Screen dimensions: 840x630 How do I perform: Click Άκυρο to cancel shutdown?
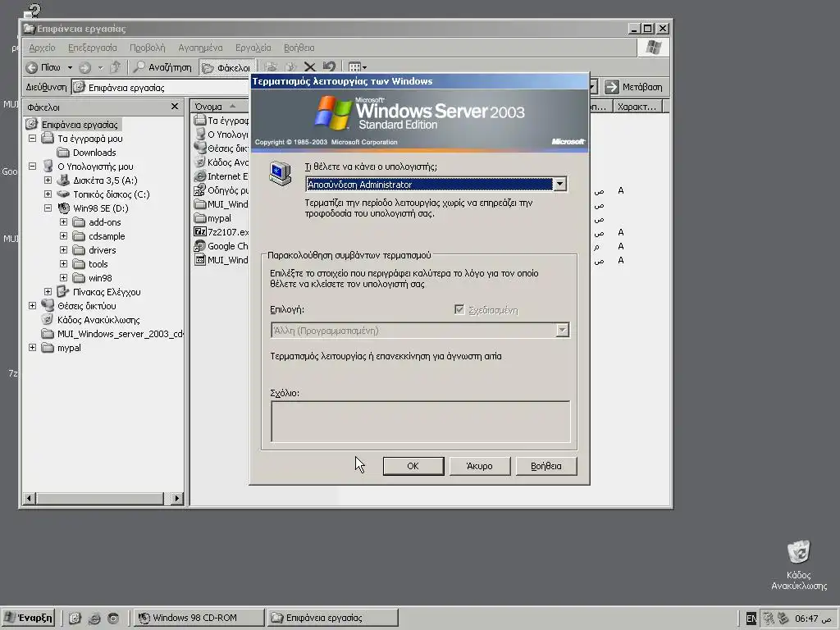pos(479,466)
